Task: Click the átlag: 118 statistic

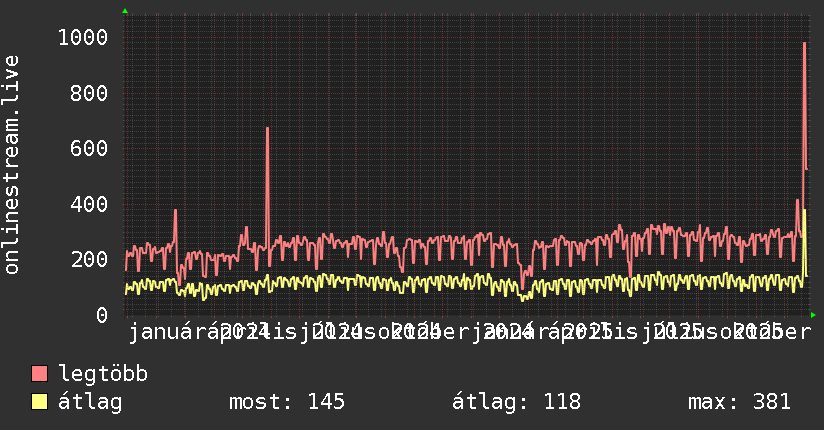Action: (517, 402)
